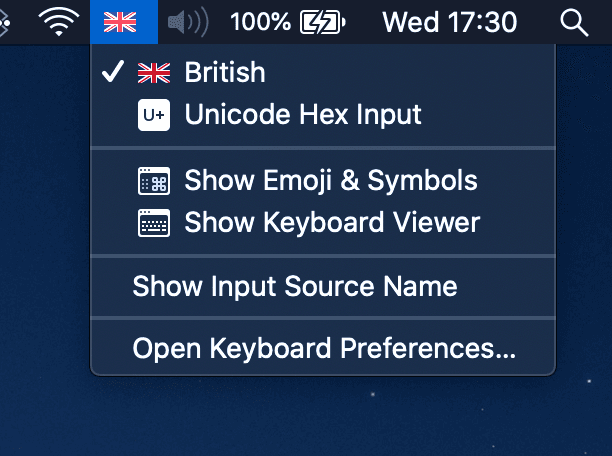
Task: Click the Unicode Hex Input text label
Action: tap(303, 115)
